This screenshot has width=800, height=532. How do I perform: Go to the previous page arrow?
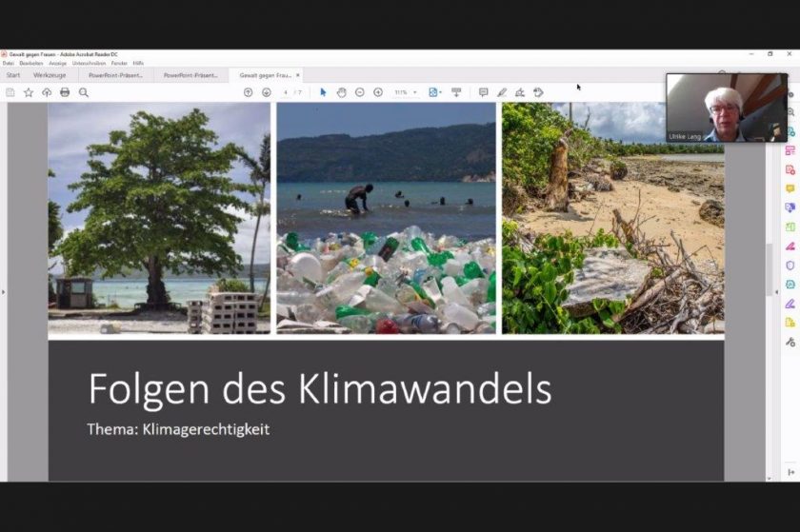(248, 92)
